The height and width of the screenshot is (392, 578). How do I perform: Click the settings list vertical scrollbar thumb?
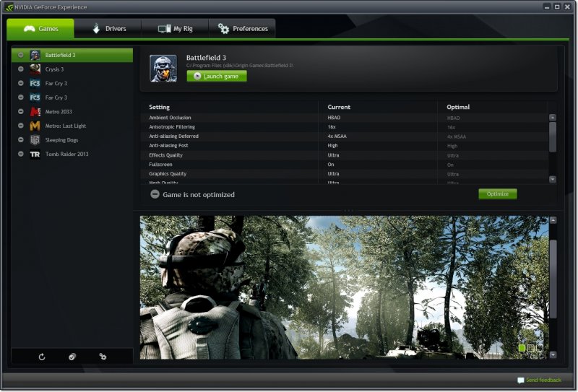click(x=552, y=137)
